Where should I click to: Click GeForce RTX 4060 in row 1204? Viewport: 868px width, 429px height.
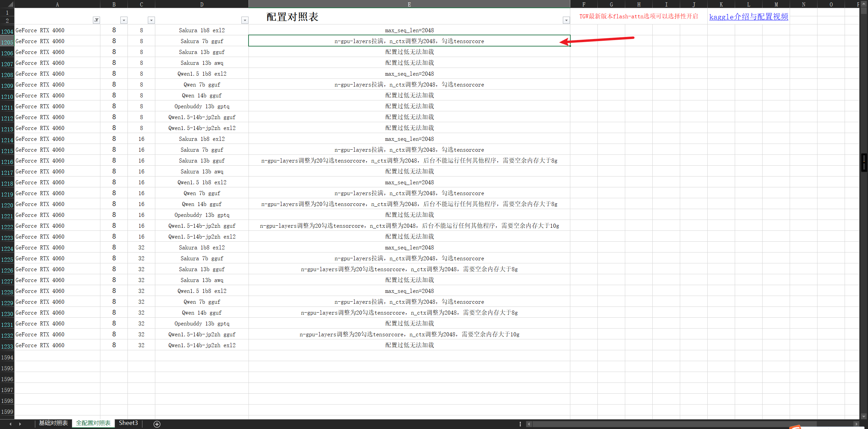coord(40,30)
